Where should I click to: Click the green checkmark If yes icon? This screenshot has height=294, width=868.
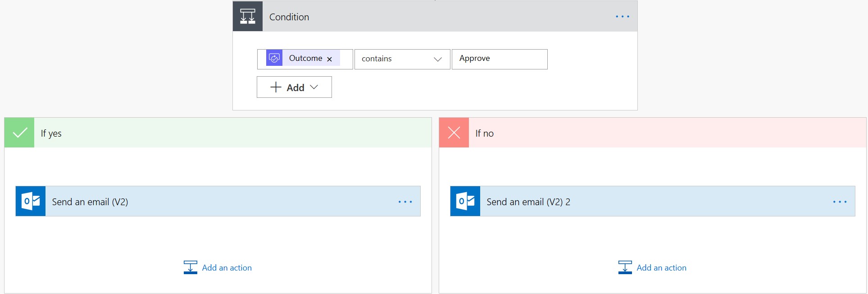(x=19, y=133)
